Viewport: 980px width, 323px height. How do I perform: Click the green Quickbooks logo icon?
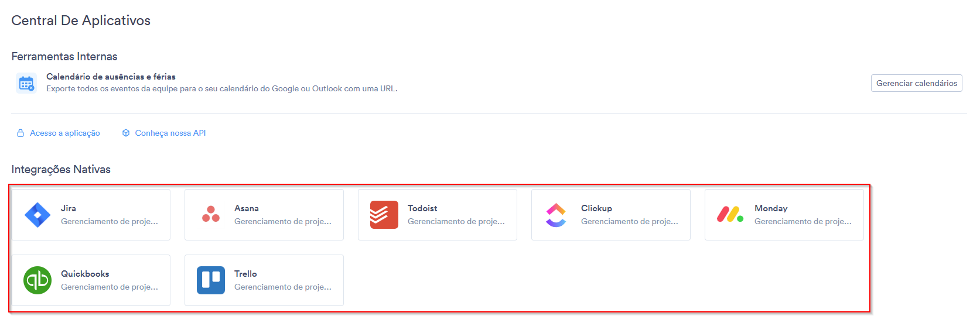(37, 280)
